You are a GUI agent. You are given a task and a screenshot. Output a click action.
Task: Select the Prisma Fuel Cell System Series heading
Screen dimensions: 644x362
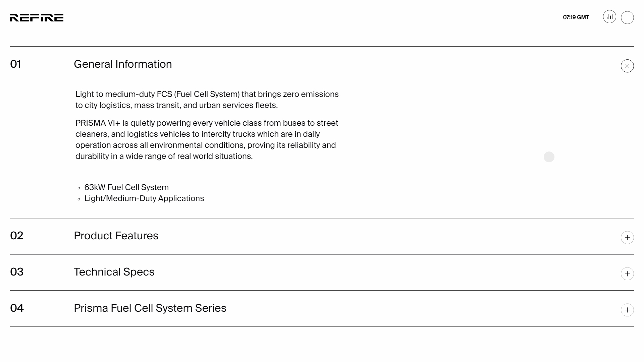(150, 308)
